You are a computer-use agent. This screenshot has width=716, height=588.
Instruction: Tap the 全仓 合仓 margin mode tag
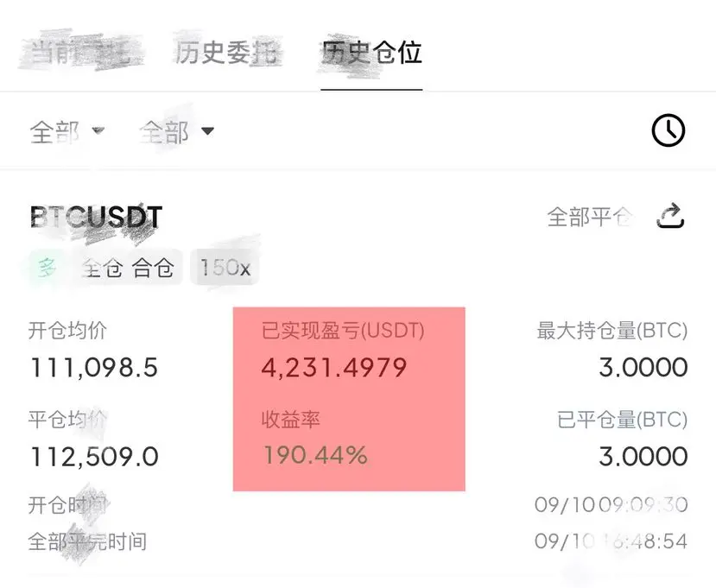pyautogui.click(x=129, y=268)
